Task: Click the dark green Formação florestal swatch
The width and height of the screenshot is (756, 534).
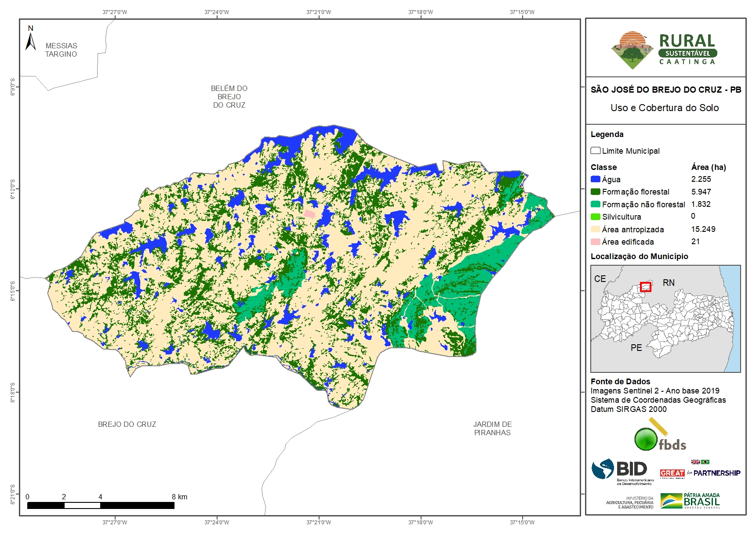Action: pos(596,191)
